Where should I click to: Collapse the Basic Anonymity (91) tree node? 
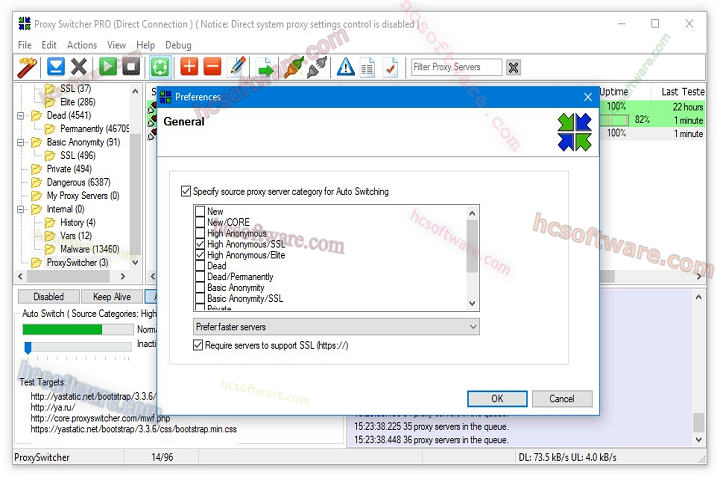click(21, 143)
